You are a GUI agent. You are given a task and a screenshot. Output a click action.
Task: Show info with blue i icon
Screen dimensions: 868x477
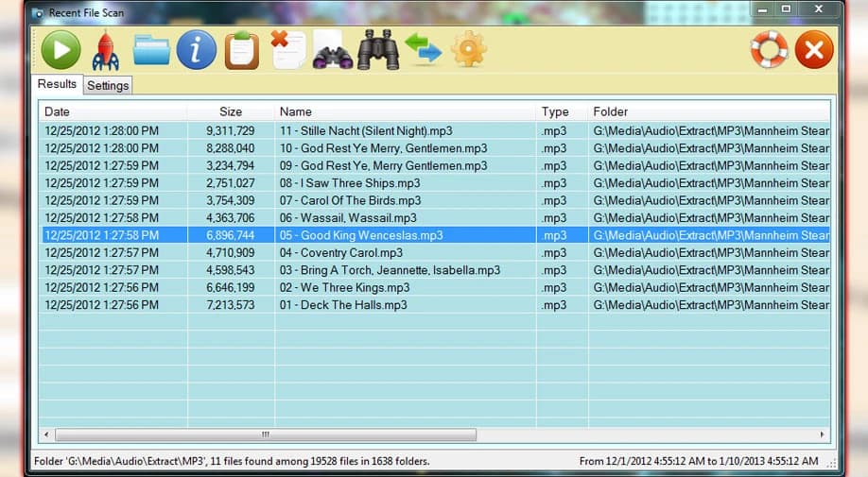[x=197, y=50]
